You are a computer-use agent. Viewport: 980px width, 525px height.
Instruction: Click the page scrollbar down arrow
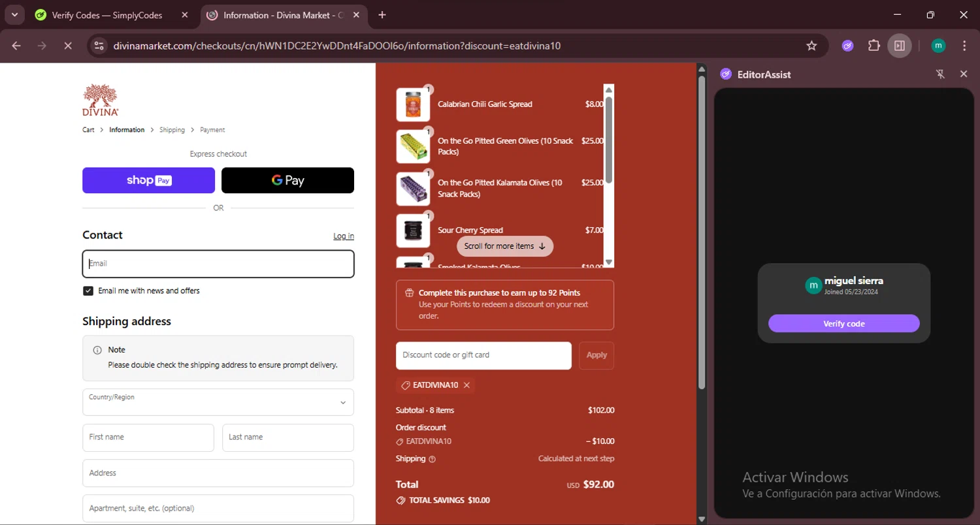tap(702, 519)
